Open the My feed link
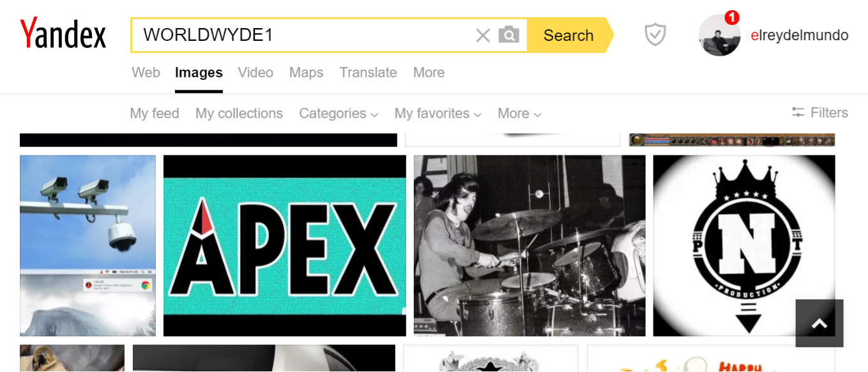The image size is (868, 372). pos(155,113)
